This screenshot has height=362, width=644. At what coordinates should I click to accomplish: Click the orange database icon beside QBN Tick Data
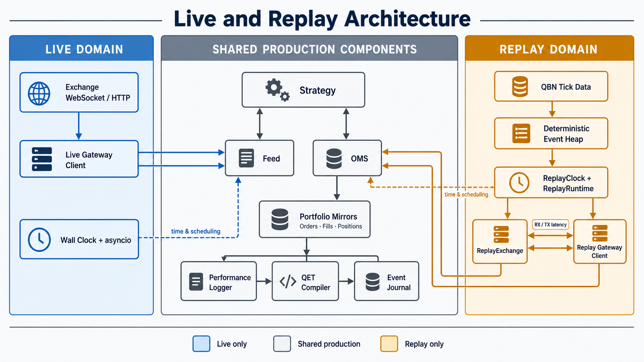[520, 87]
